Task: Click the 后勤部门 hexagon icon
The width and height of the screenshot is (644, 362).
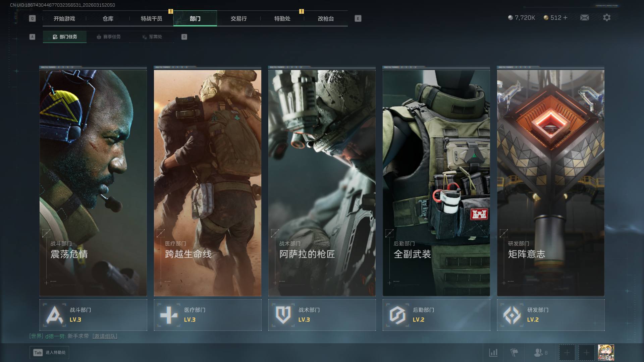Action: (397, 315)
